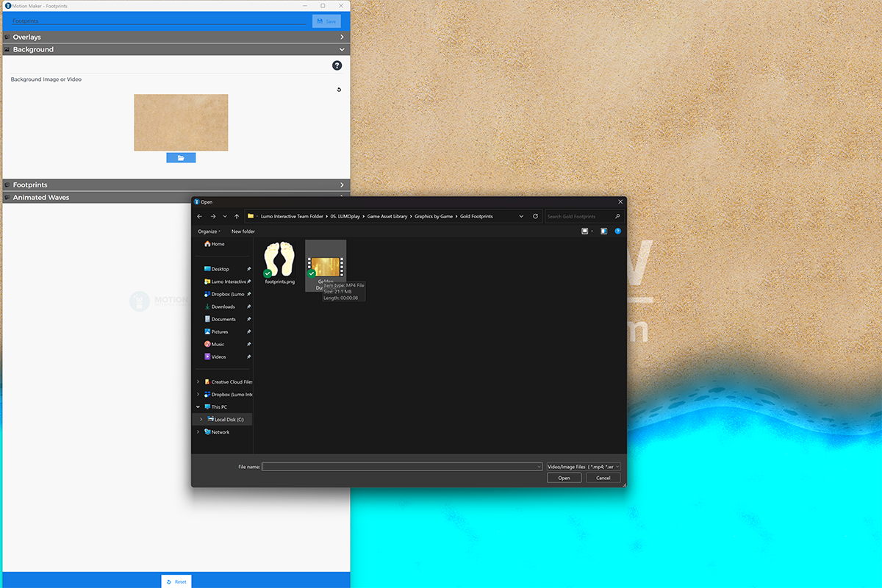Expand the Local Disk (C:) tree node
The height and width of the screenshot is (588, 882).
pos(201,420)
